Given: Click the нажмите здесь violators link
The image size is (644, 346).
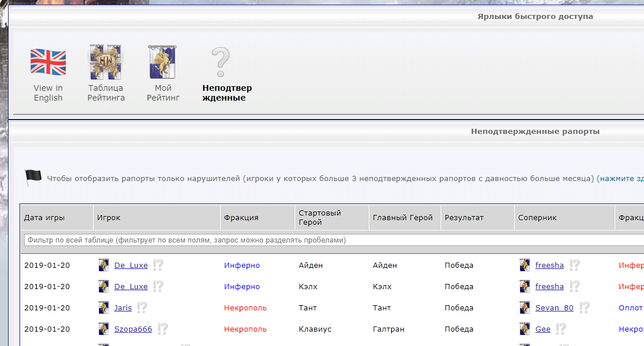Looking at the screenshot, I should point(622,178).
